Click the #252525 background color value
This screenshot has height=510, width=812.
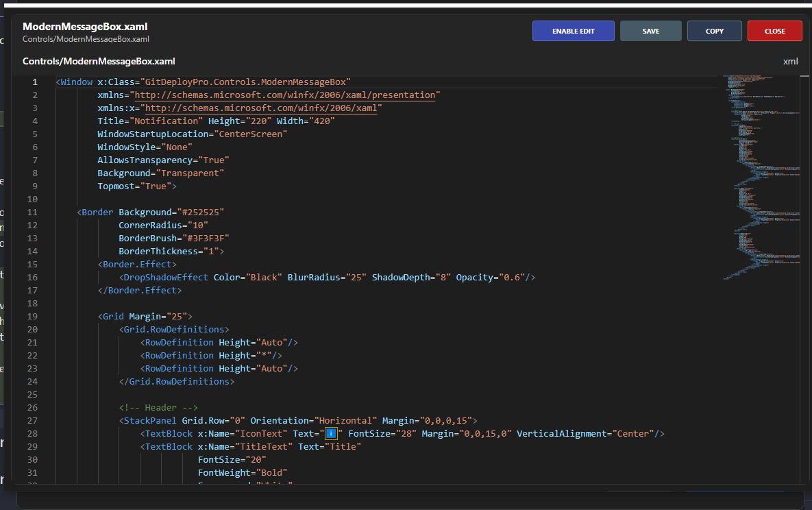[201, 212]
